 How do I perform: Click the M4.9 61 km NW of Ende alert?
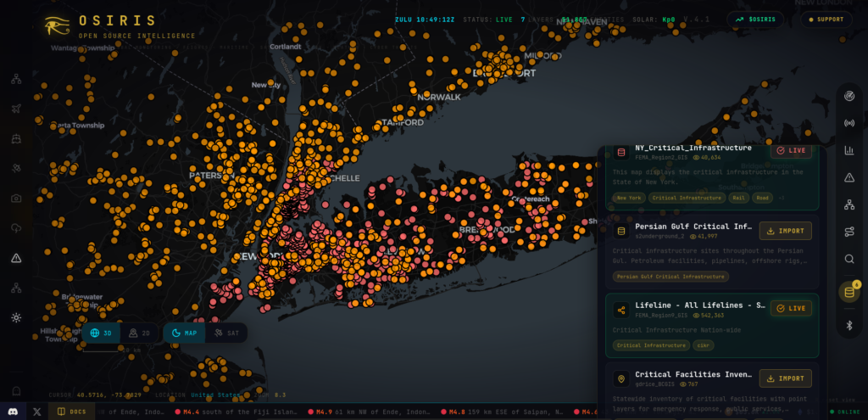tap(370, 412)
